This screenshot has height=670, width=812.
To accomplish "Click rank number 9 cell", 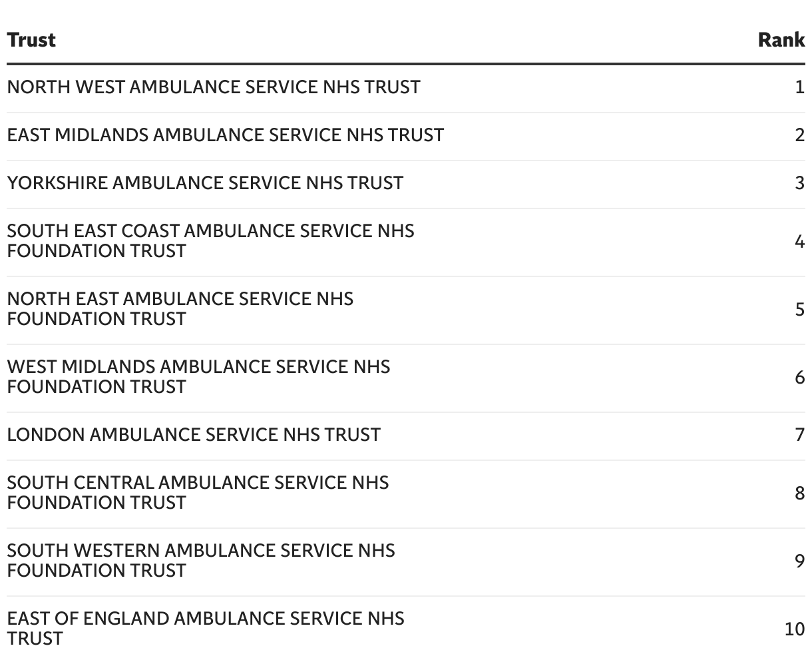I will [800, 561].
